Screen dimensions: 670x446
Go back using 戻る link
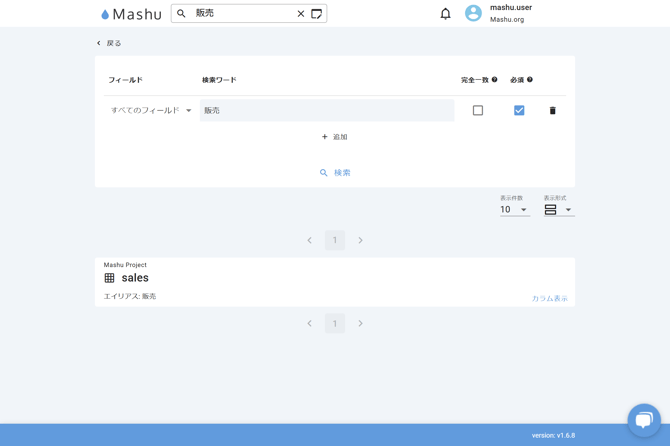coord(109,43)
